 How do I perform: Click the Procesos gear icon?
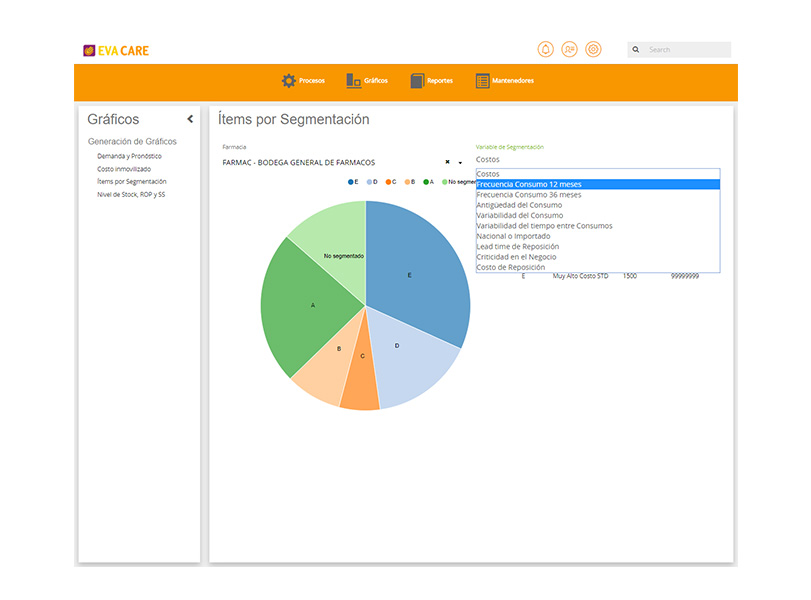click(x=289, y=81)
